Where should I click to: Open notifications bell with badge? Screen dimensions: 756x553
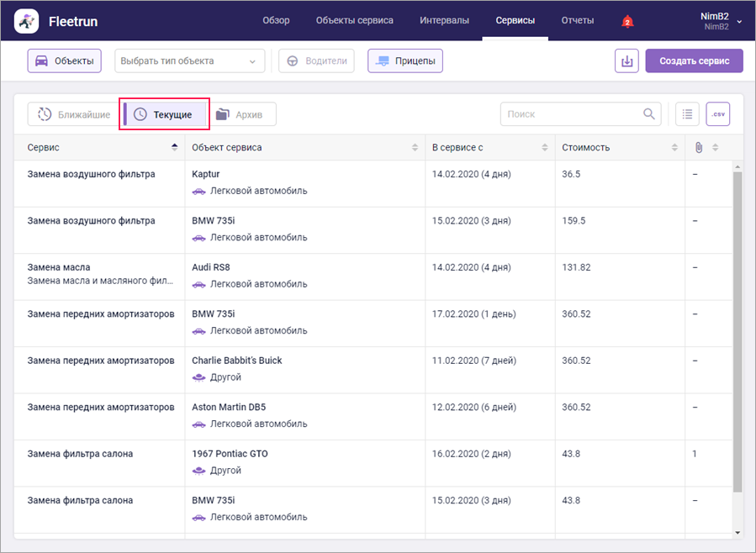point(626,21)
